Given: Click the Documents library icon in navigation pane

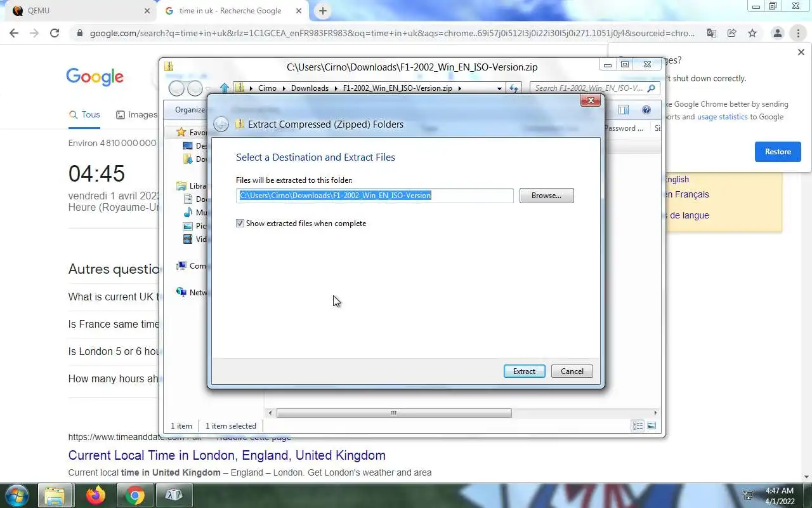Looking at the screenshot, I should tap(188, 199).
